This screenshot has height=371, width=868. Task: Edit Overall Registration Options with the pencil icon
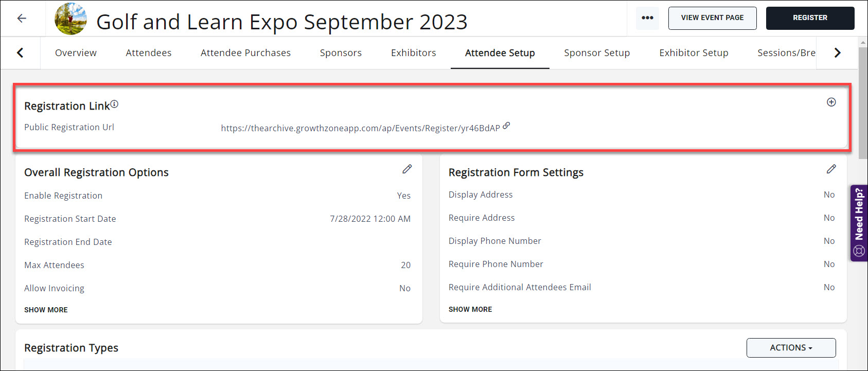[407, 169]
